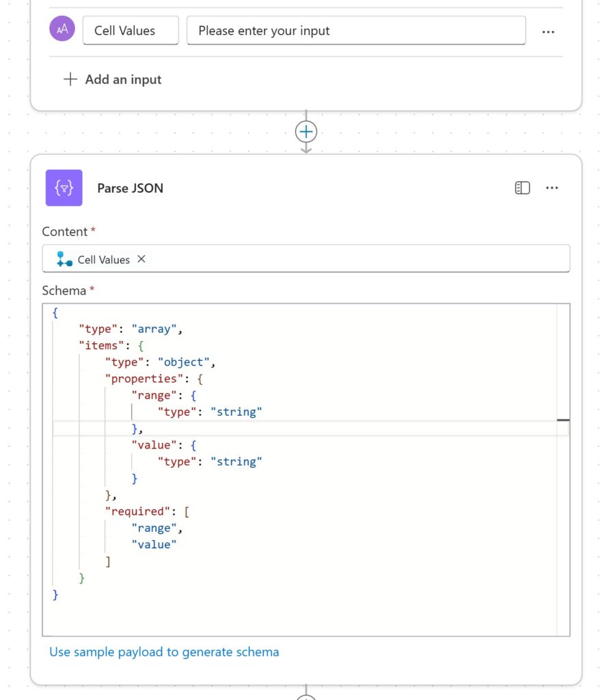Click the plus icon to insert a new step
Viewport: 604px width, 700px height.
tap(306, 131)
